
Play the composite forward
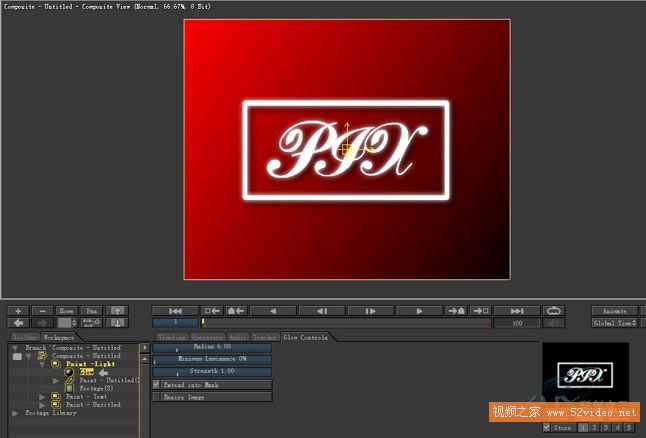point(419,311)
